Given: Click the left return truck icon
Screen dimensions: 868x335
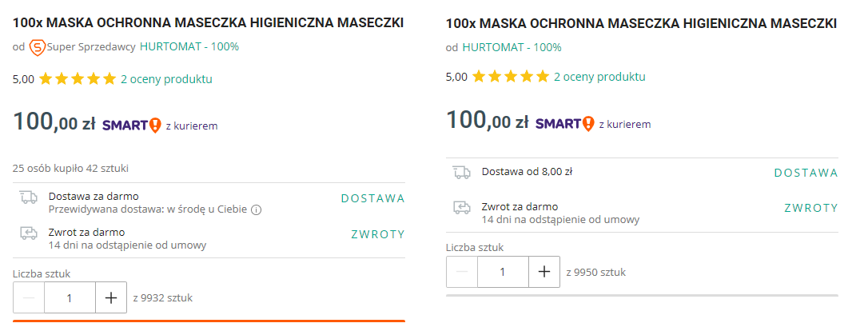Looking at the screenshot, I should [x=29, y=233].
